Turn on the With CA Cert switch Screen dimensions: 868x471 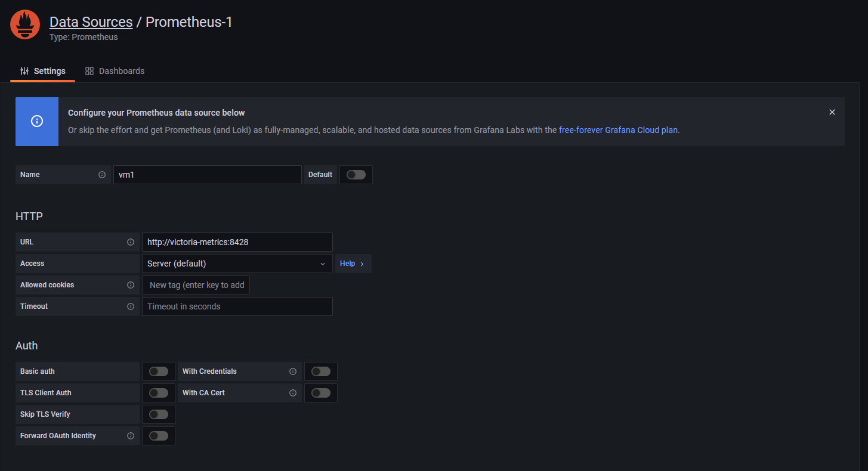coord(321,393)
